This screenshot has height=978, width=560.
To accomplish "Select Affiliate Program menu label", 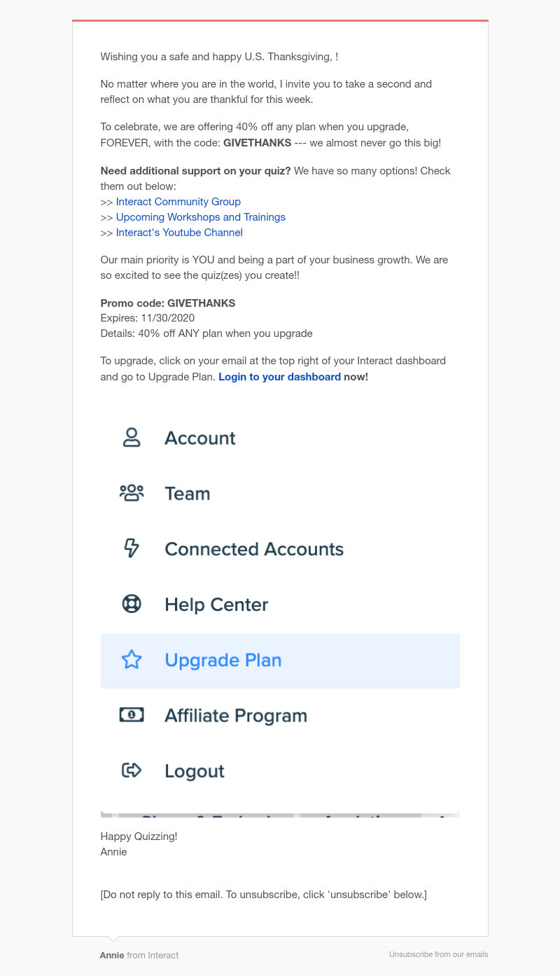I will tap(236, 715).
